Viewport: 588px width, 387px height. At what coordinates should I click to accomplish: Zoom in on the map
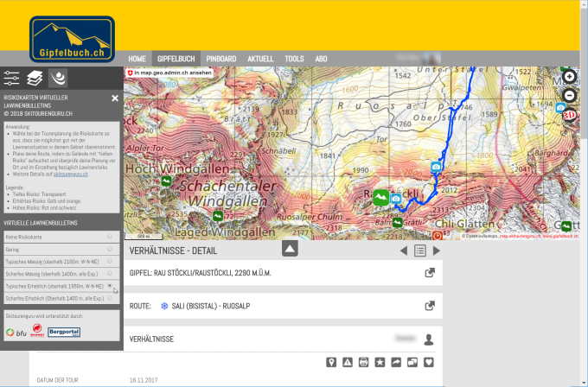tap(569, 75)
